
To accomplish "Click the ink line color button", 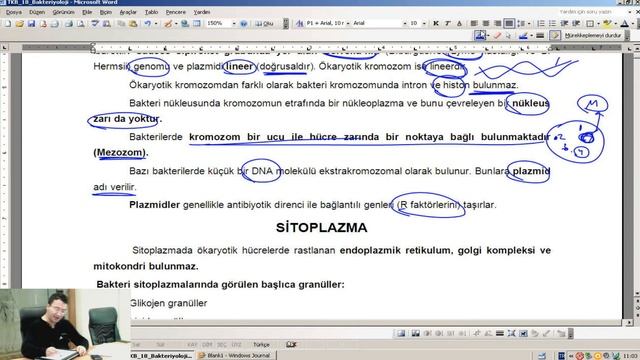I will (x=523, y=36).
